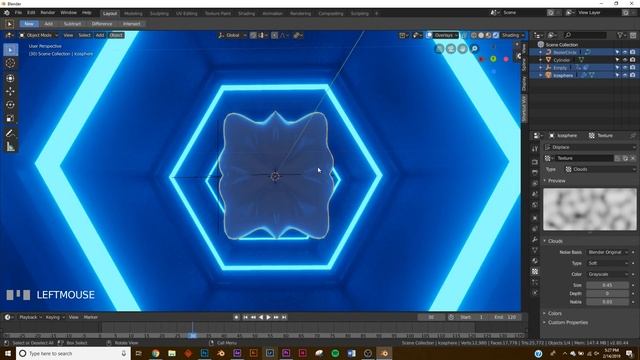Toggle viewport visibility eye for Empty

[x=625, y=68]
